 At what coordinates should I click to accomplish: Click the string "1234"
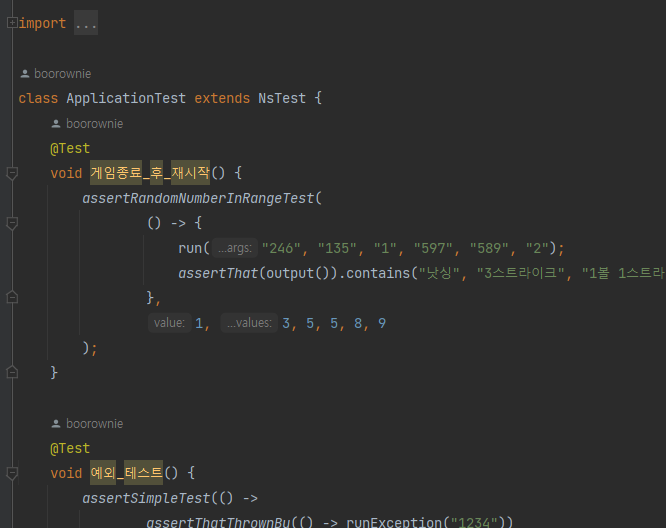tap(474, 522)
